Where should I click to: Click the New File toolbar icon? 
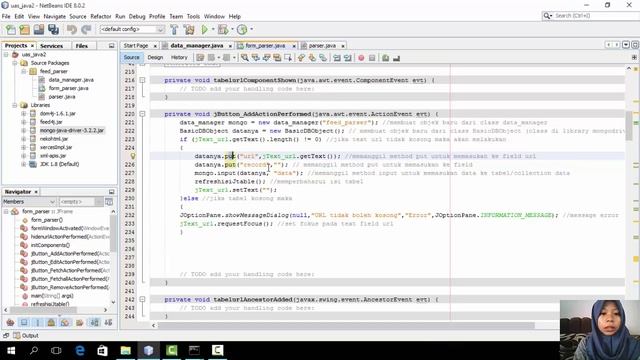point(11,29)
